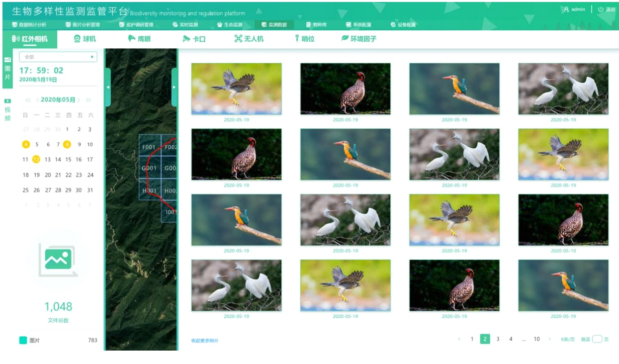Click 收起更多照片 collapse link
The width and height of the screenshot is (619, 364).
click(x=205, y=341)
